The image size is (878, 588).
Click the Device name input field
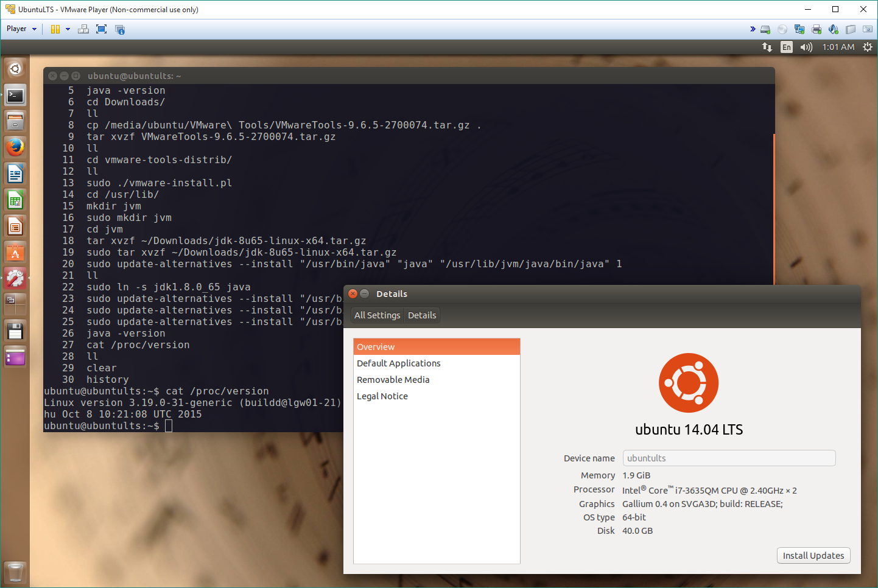tap(729, 458)
